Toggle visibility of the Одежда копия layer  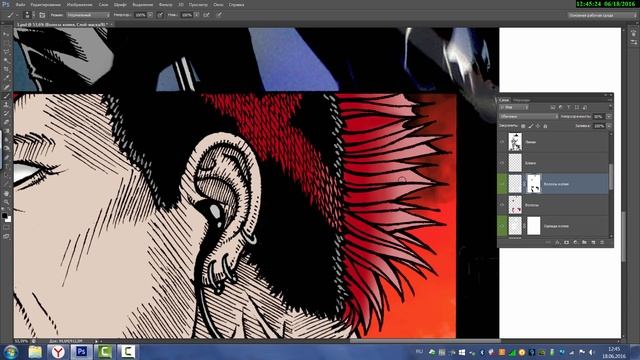(502, 226)
